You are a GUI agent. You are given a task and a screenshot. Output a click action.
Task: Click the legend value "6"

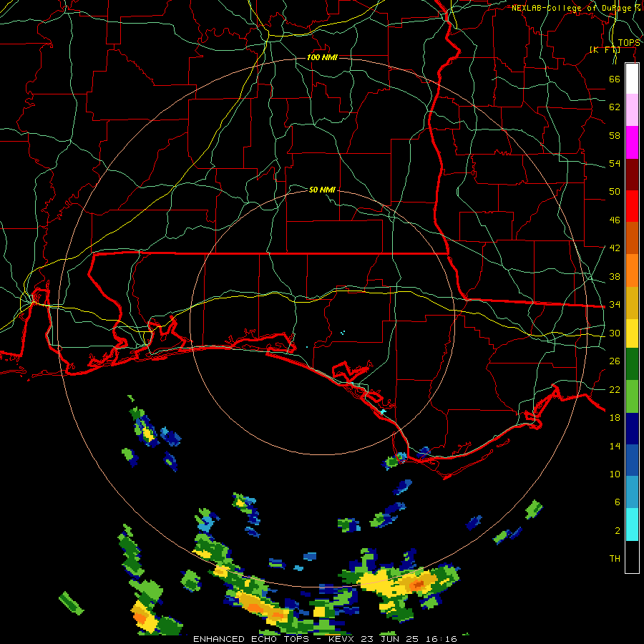coord(618,502)
